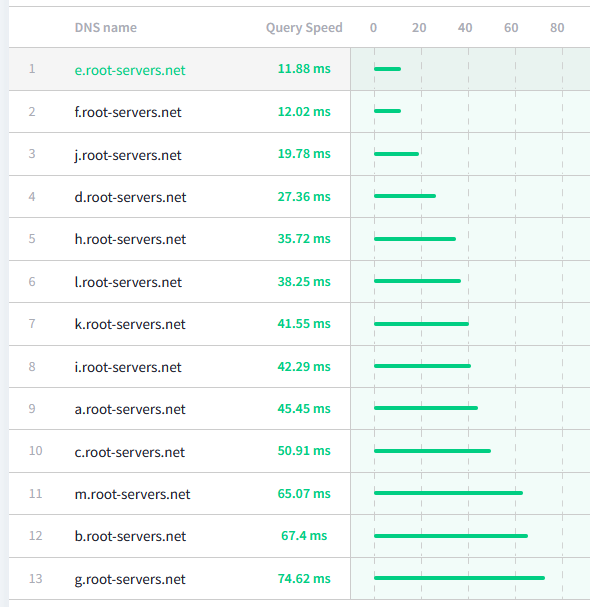Click rank number 1 in first row
The image size is (590, 607).
(32, 69)
